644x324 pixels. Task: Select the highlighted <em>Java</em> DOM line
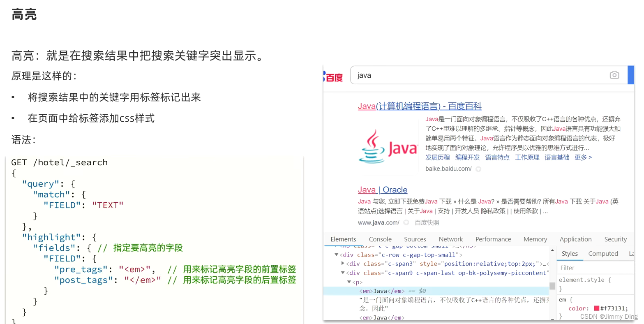click(x=436, y=291)
